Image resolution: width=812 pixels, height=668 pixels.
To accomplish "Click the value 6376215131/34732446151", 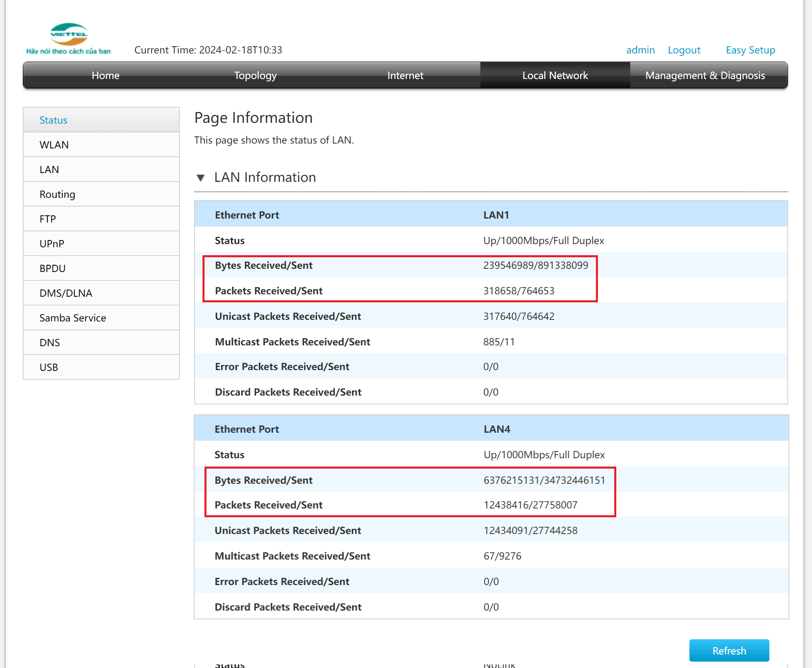I will 544,480.
